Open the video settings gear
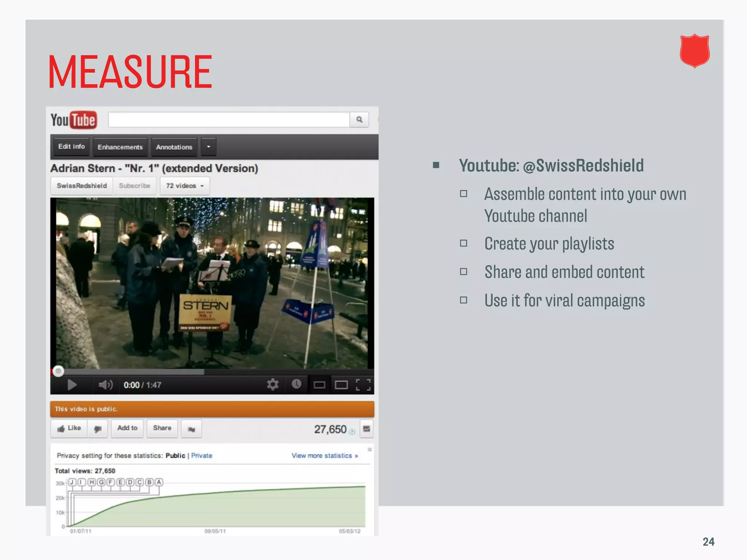 click(x=272, y=384)
